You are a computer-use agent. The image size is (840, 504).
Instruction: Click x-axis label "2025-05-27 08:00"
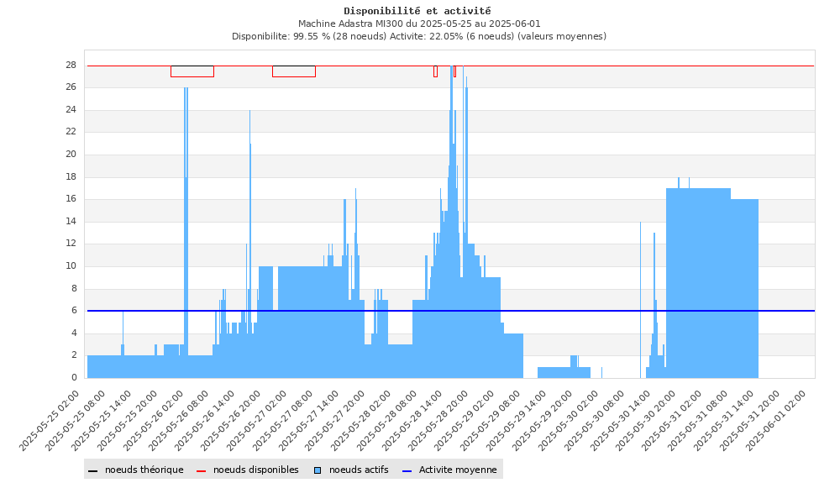pyautogui.click(x=283, y=421)
